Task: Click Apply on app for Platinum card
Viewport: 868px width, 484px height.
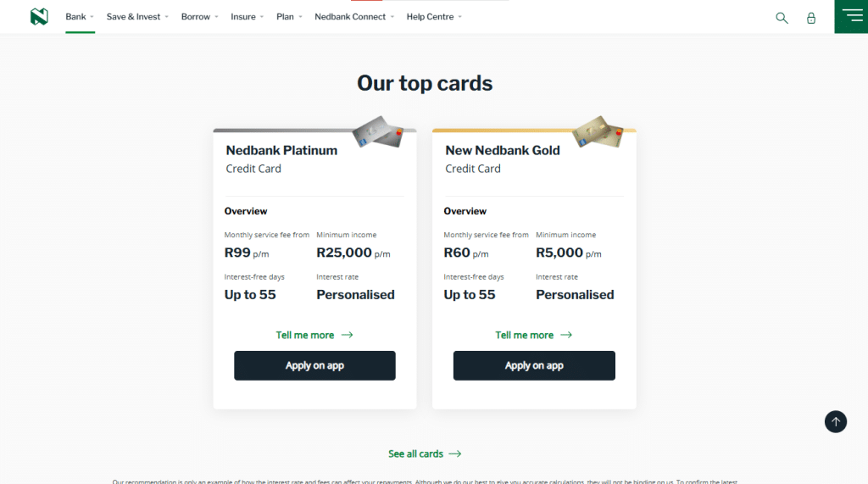Action: point(314,365)
